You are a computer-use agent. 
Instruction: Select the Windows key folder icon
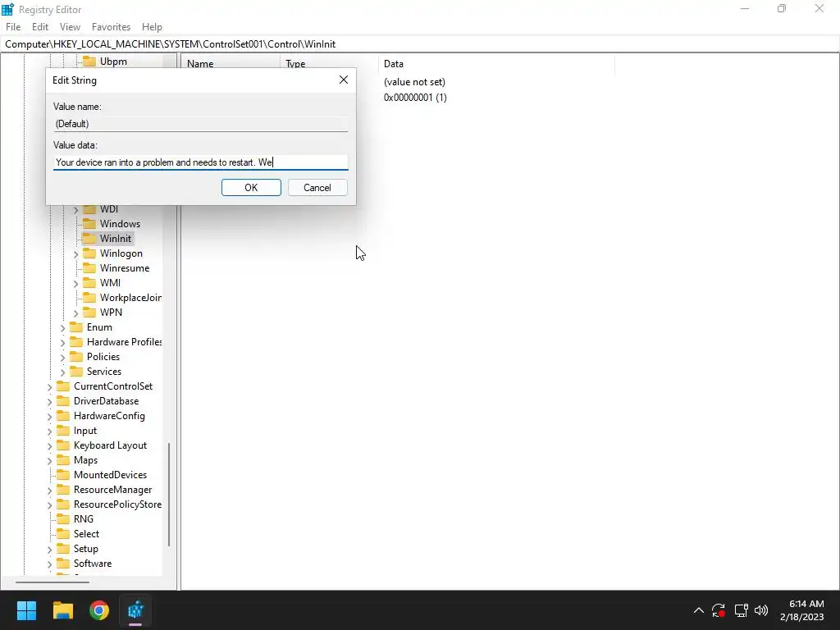coord(89,223)
